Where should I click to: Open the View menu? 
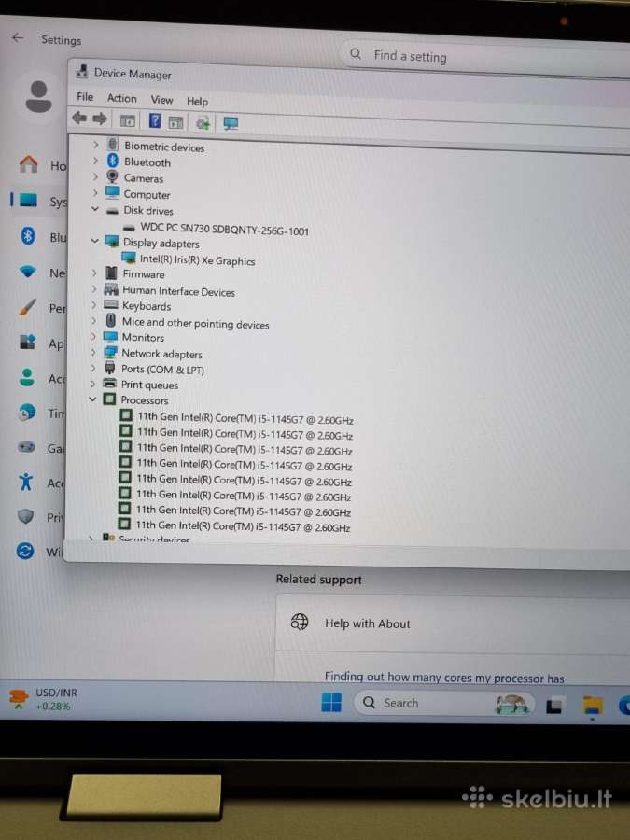tap(161, 100)
